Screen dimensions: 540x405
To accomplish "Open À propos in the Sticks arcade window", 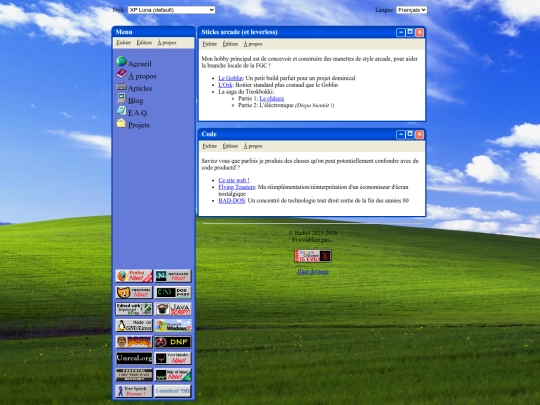I will (253, 44).
